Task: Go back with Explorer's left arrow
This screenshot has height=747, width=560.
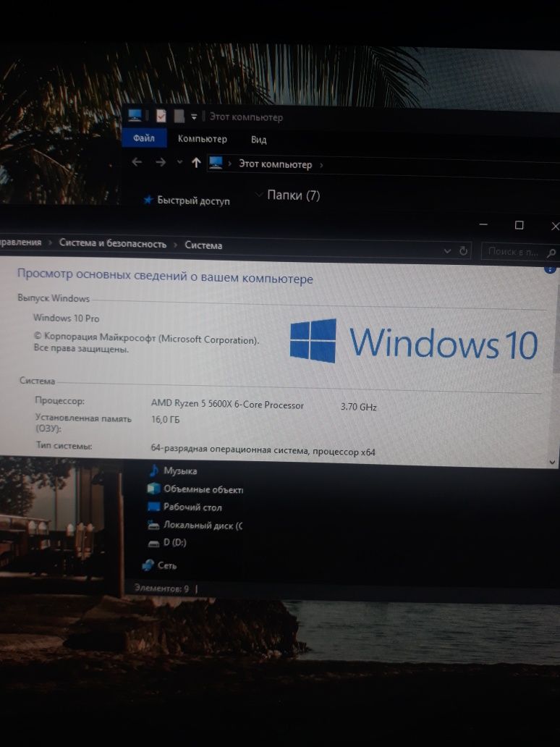Action: tap(137, 162)
